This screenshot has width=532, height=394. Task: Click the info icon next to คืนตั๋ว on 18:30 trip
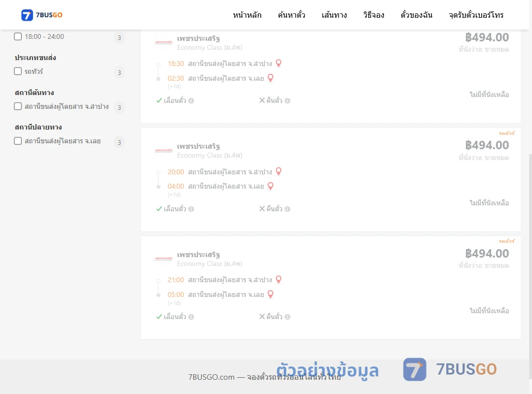click(287, 101)
